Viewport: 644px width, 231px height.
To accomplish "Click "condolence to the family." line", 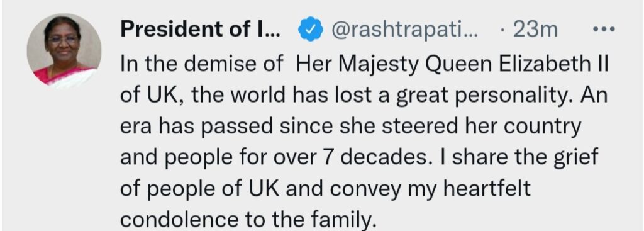I will coord(248,220).
